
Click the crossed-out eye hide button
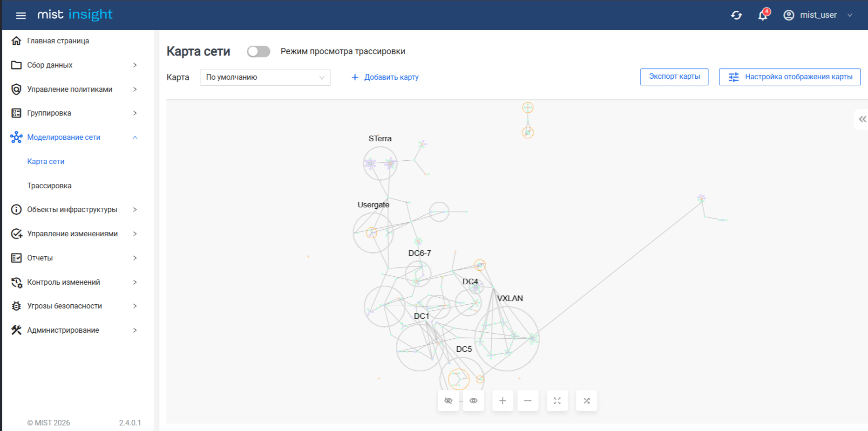pyautogui.click(x=448, y=401)
